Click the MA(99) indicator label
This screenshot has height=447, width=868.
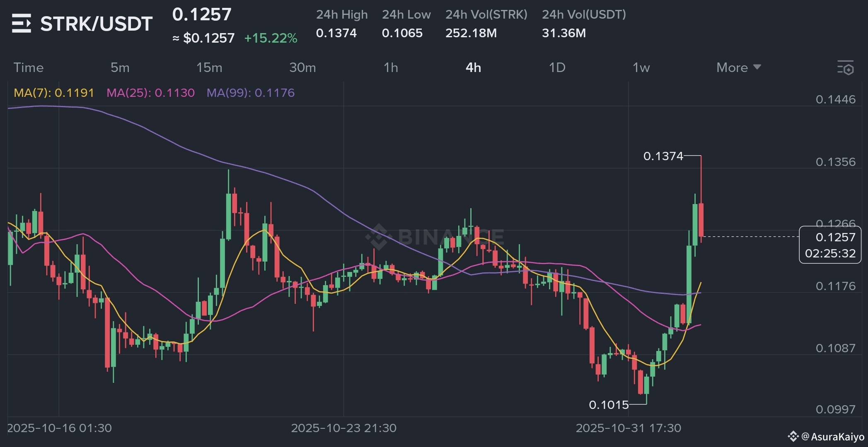(x=250, y=93)
